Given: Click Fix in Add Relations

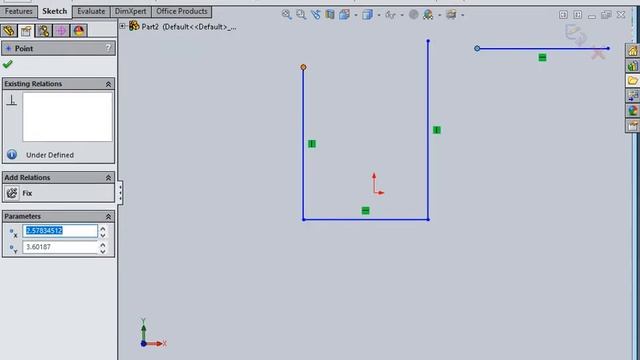Looking at the screenshot, I should pyautogui.click(x=27, y=193).
